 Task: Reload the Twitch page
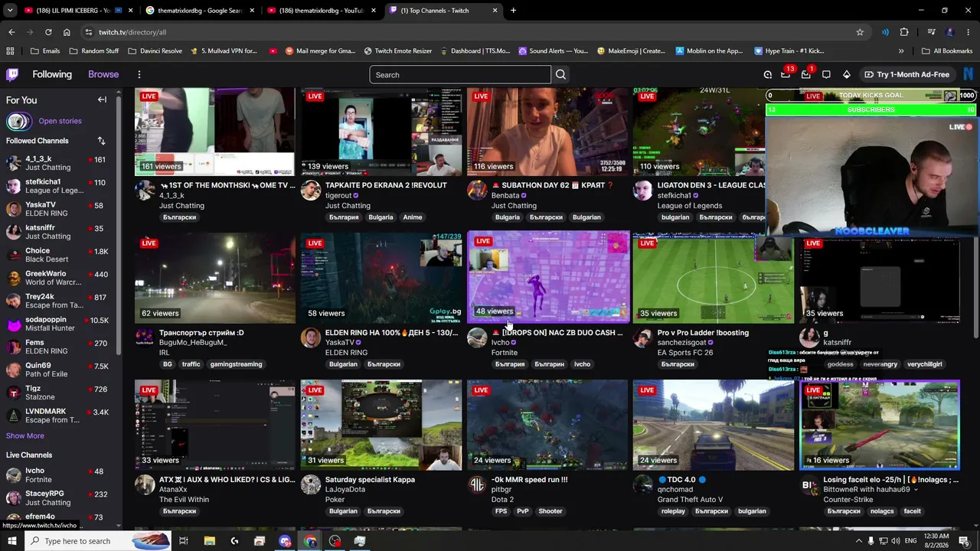pos(48,32)
